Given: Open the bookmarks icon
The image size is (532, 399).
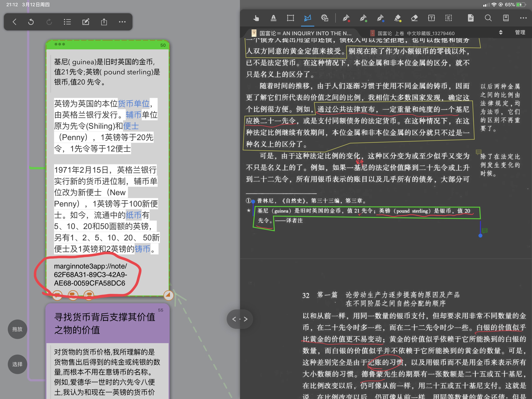Looking at the screenshot, I should [506, 18].
